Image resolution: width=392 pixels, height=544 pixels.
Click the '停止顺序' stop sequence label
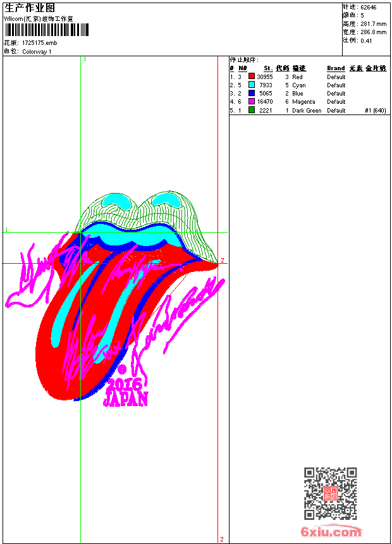coord(244,60)
